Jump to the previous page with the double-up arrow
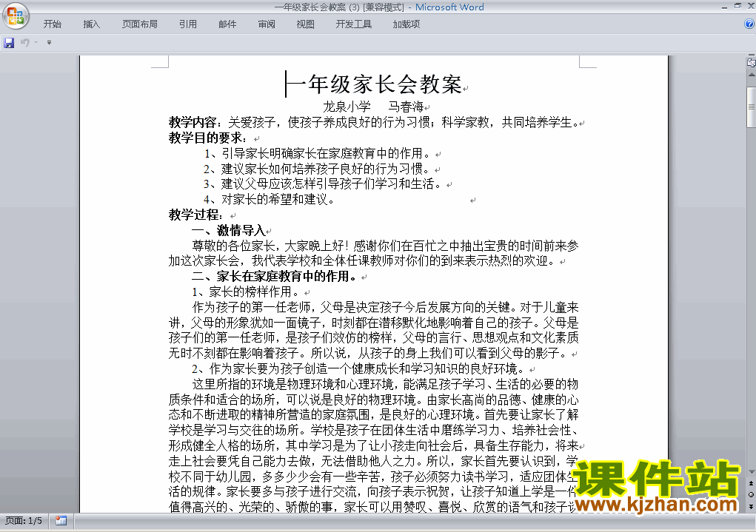756x532 pixels. click(751, 483)
